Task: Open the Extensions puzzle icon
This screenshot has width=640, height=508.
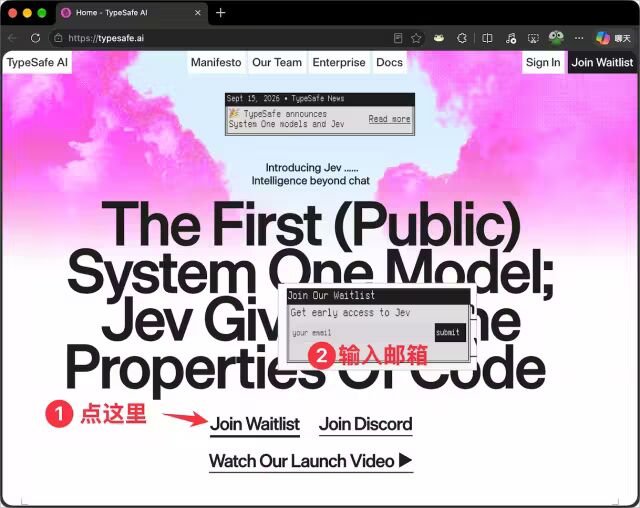Action: point(462,38)
